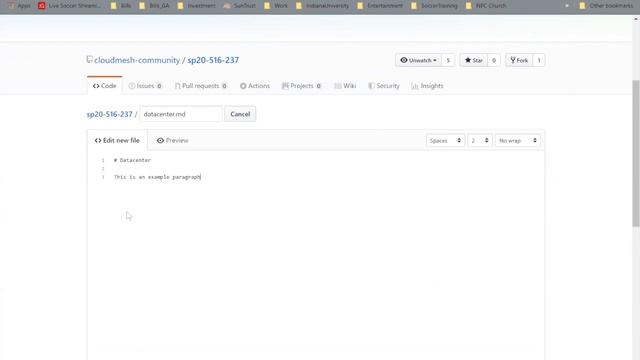
Task: View the watchers count 5
Action: [x=448, y=60]
